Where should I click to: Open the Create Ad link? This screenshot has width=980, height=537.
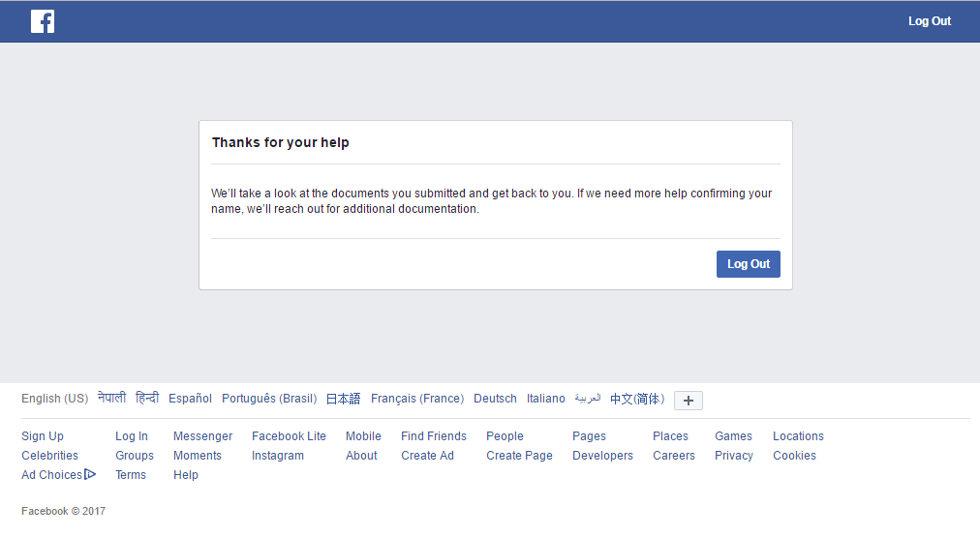[427, 456]
